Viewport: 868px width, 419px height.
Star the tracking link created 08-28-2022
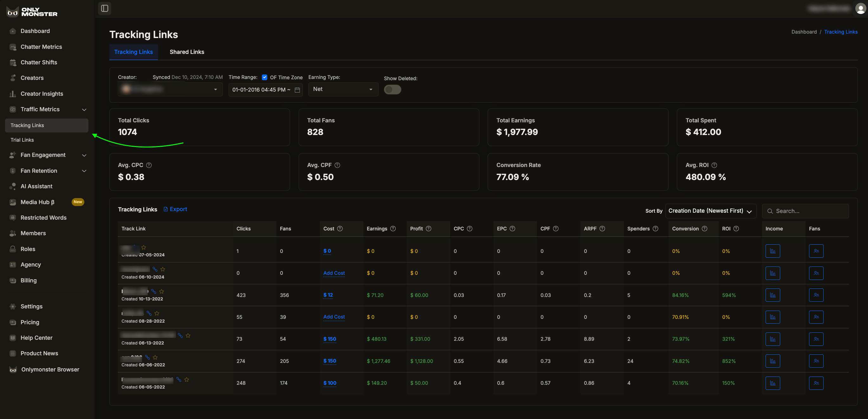click(x=157, y=313)
